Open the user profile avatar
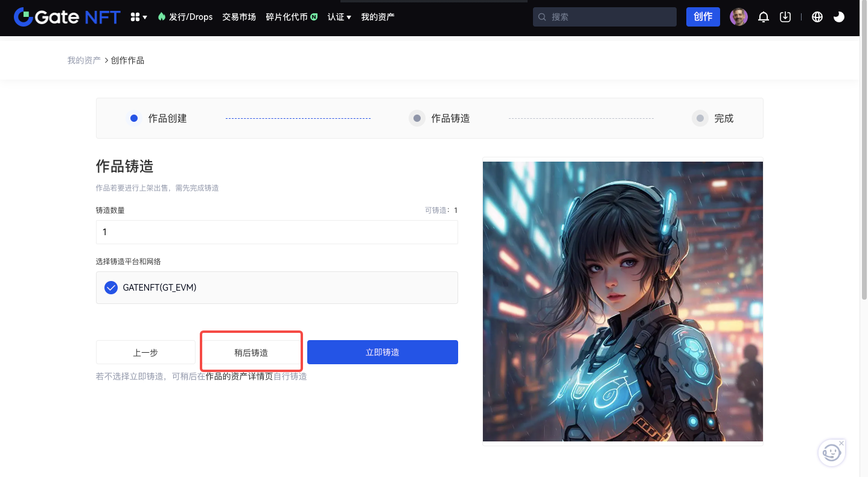The width and height of the screenshot is (868, 477). (x=739, y=17)
